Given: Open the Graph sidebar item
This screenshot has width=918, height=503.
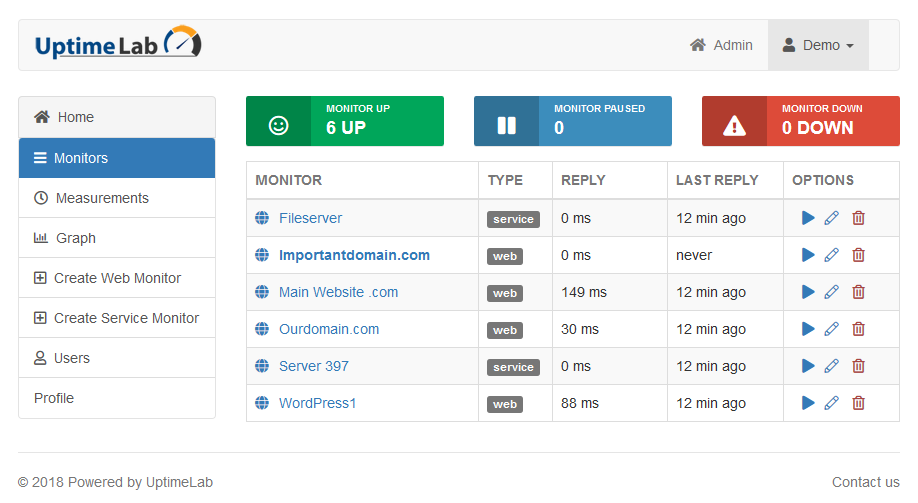Looking at the screenshot, I should pos(75,238).
